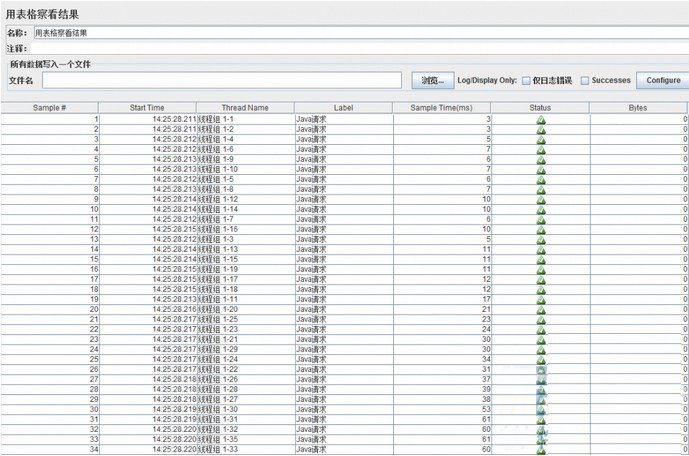
Task: Toggle the Successes checkbox
Action: [x=584, y=80]
